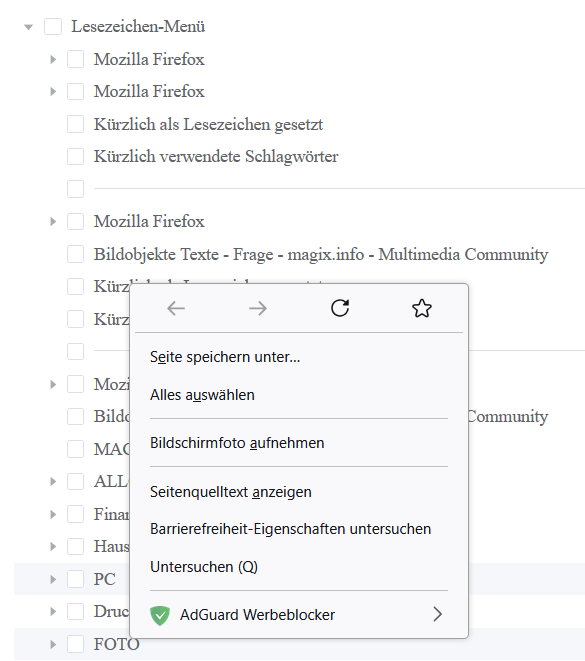The image size is (585, 661).
Task: Click the AdGuard green shield icon
Action: click(160, 615)
